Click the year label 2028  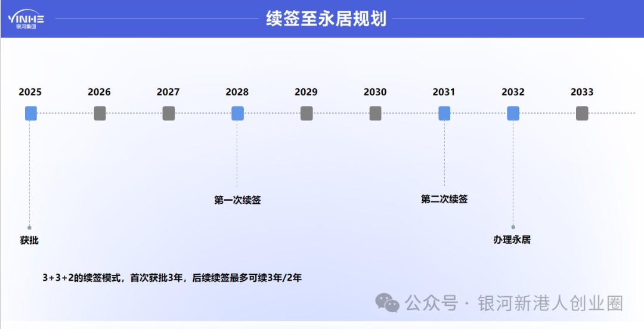pos(237,92)
